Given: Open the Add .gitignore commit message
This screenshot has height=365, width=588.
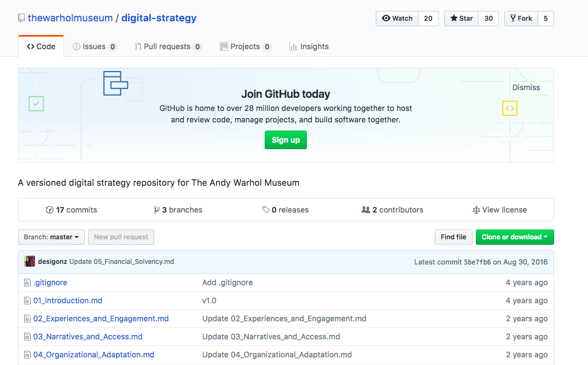Looking at the screenshot, I should [x=227, y=282].
